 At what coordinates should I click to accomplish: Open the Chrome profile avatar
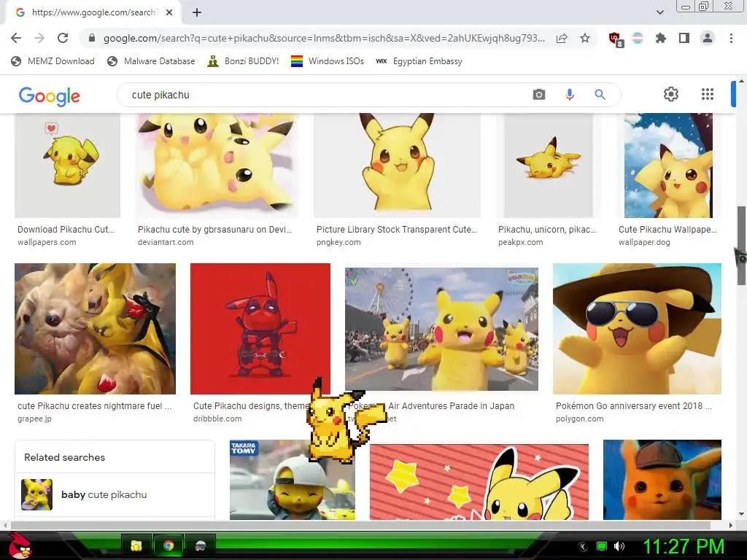tap(708, 38)
